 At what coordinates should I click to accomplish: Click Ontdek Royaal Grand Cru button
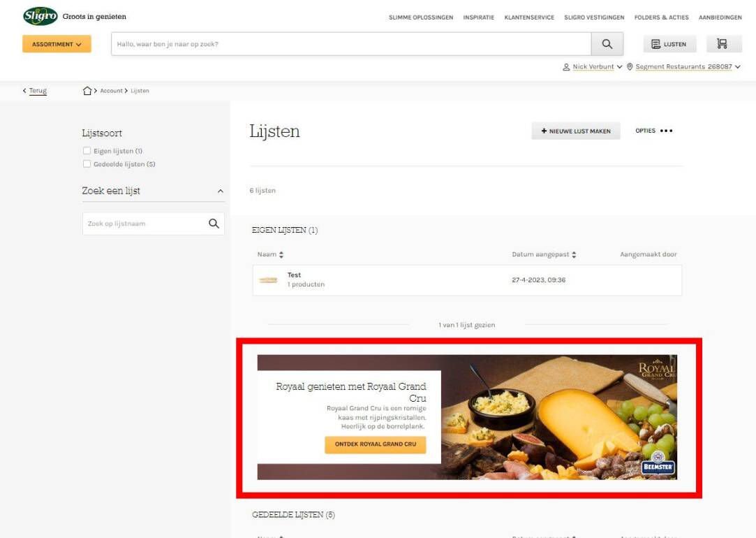(375, 444)
